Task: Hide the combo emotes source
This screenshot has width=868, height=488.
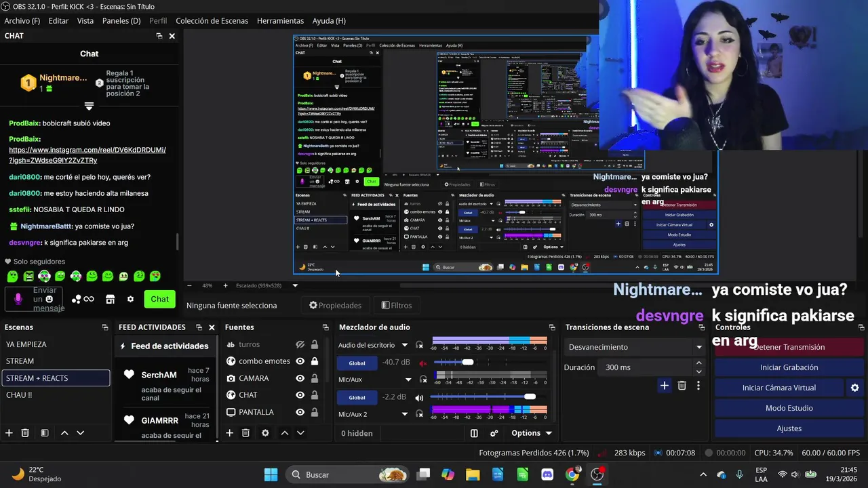Action: (300, 361)
